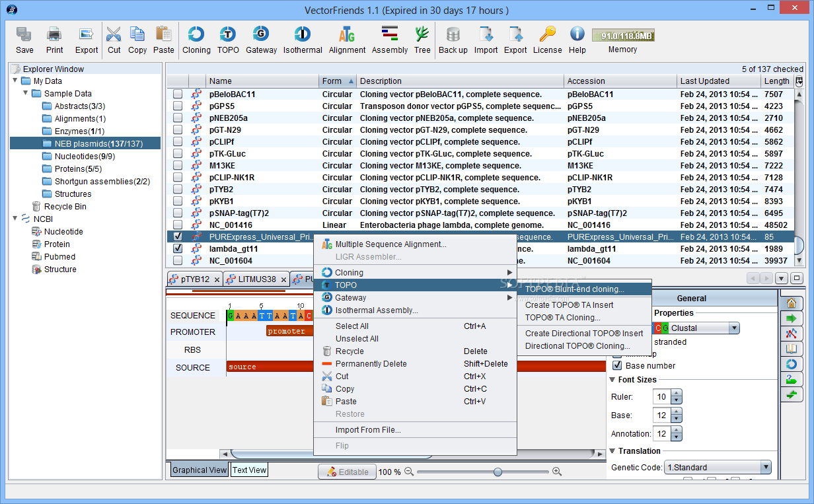Click the open book sidebar icon
Image resolution: width=814 pixels, height=504 pixels.
(x=792, y=349)
